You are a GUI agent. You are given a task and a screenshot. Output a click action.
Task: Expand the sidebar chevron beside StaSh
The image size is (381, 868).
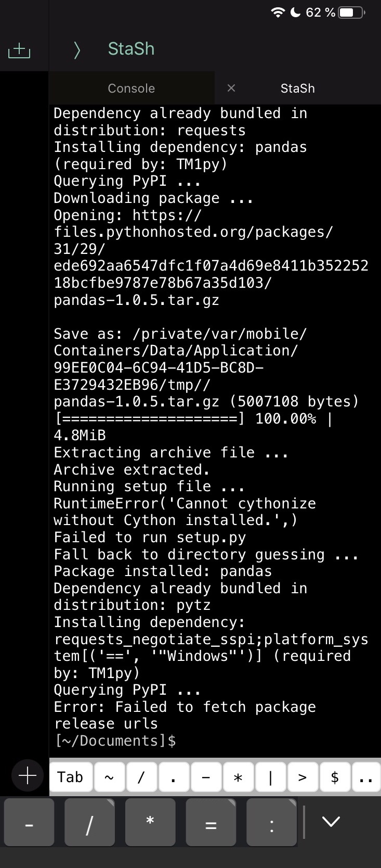pyautogui.click(x=77, y=50)
